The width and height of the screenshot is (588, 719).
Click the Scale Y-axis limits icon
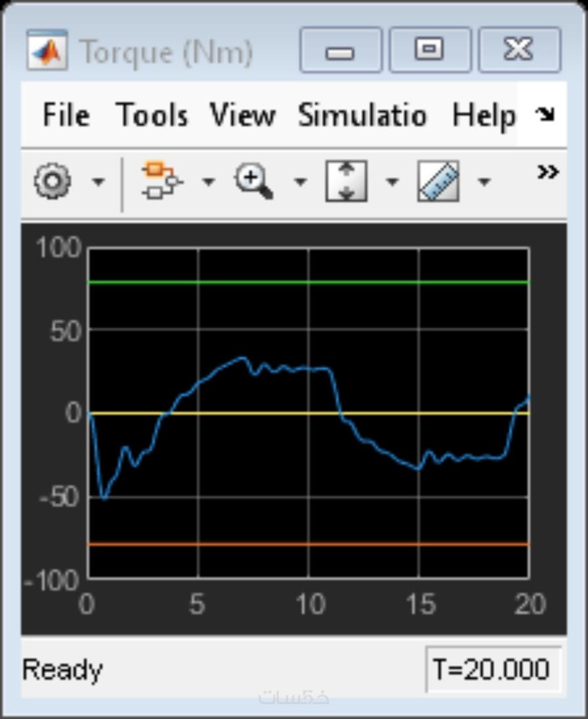pos(346,181)
